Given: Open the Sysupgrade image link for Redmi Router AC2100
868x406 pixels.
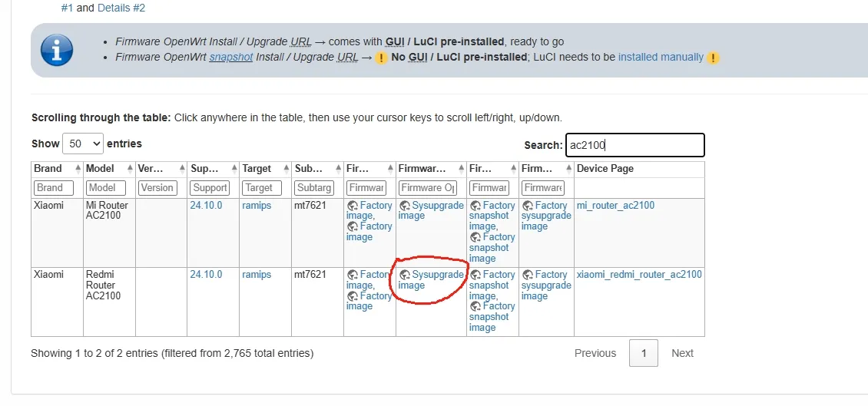Looking at the screenshot, I should [x=431, y=280].
